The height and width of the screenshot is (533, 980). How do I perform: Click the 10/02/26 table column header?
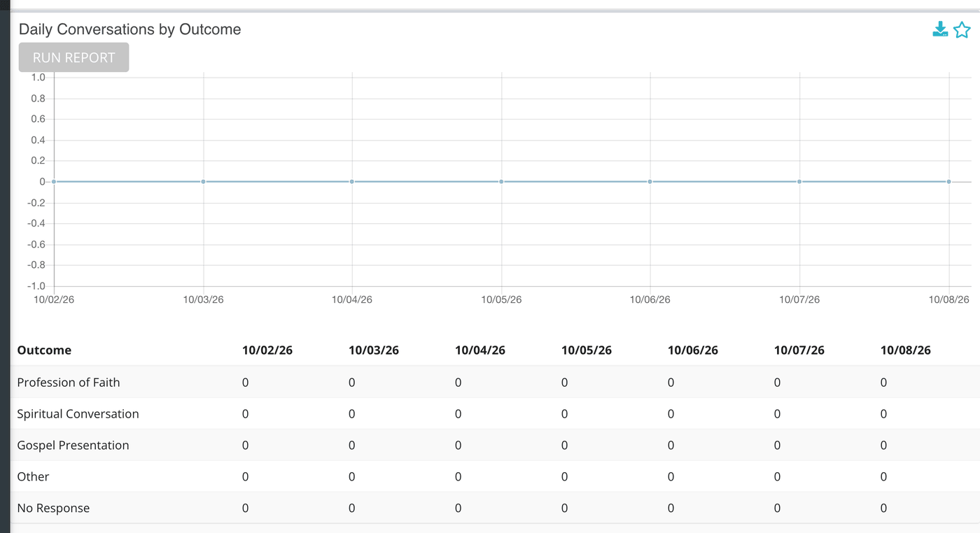267,350
